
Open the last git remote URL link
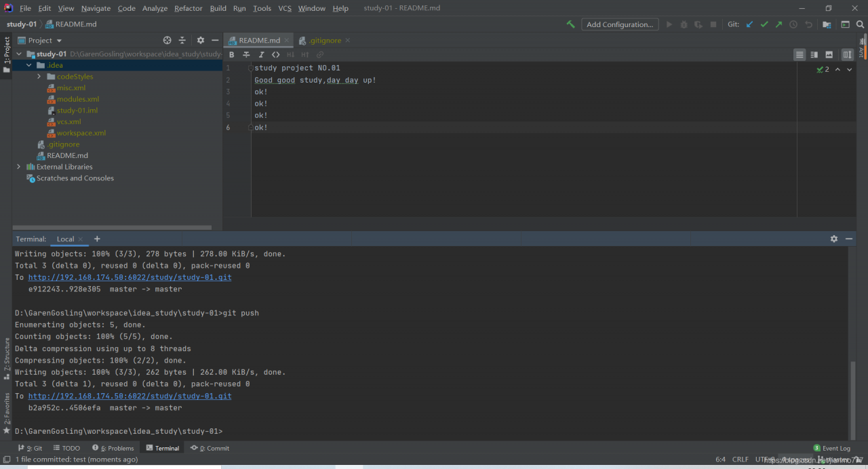click(130, 396)
